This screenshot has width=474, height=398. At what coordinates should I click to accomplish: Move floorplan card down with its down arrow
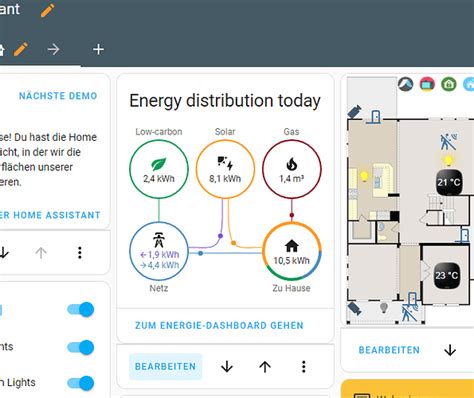click(450, 350)
